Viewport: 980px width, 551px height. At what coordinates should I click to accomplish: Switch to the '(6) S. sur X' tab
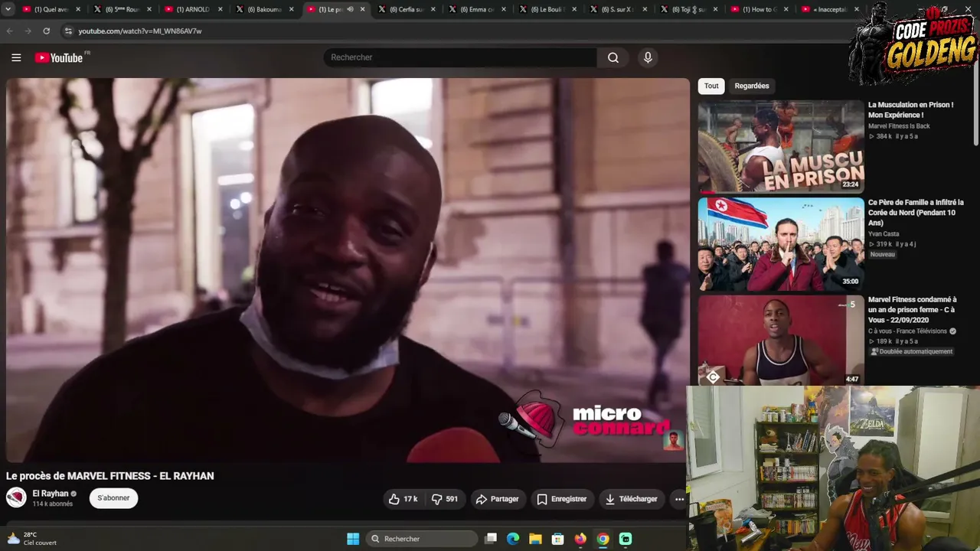619,9
